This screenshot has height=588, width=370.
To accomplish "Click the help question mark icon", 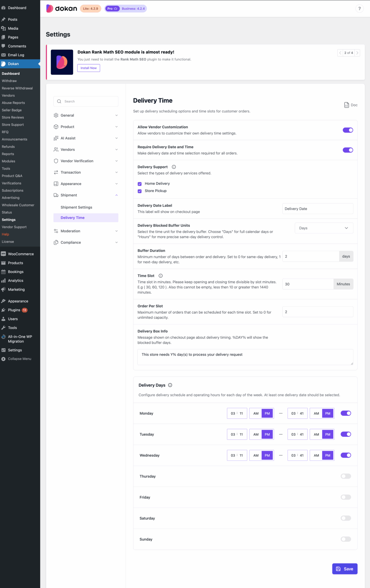I will [360, 9].
